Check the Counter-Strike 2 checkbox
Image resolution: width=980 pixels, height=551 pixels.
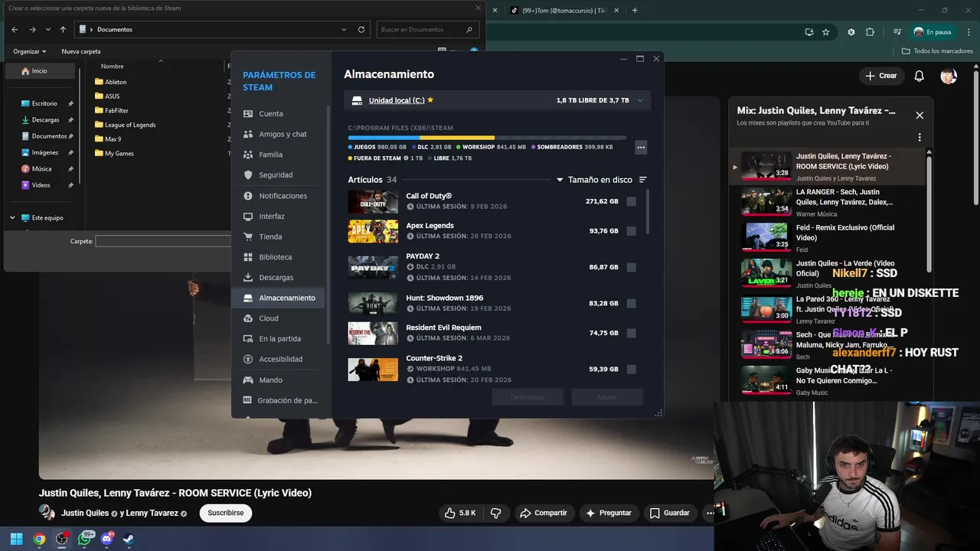coord(631,369)
